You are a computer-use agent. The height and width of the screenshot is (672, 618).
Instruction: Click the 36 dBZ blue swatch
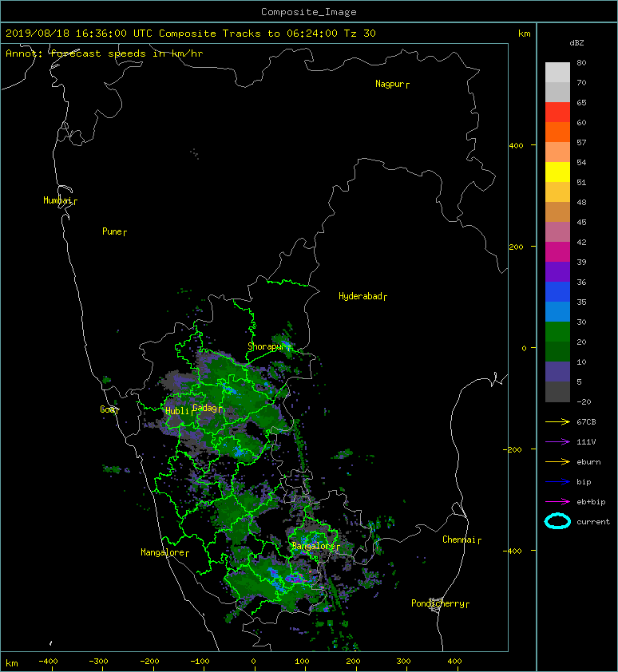click(x=557, y=292)
